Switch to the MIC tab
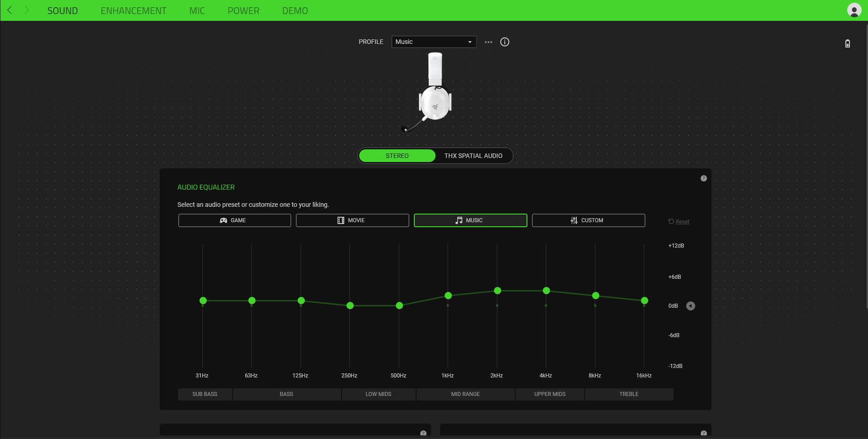This screenshot has height=439, width=868. [197, 10]
